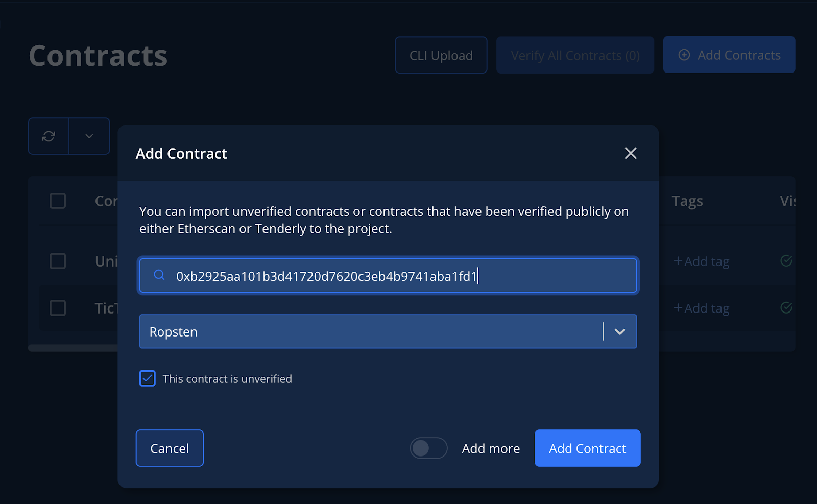This screenshot has height=504, width=817.
Task: Click the search magnifier icon in the address field
Action: click(159, 275)
